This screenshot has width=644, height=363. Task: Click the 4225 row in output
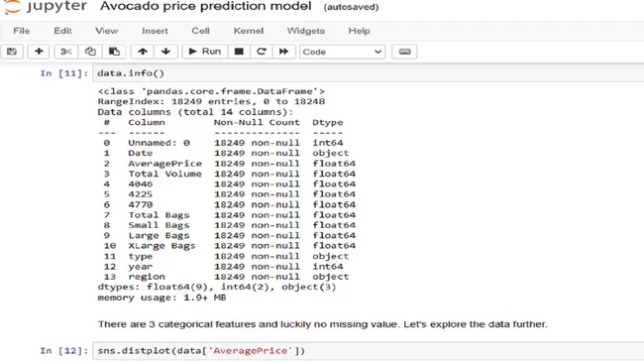pyautogui.click(x=229, y=194)
